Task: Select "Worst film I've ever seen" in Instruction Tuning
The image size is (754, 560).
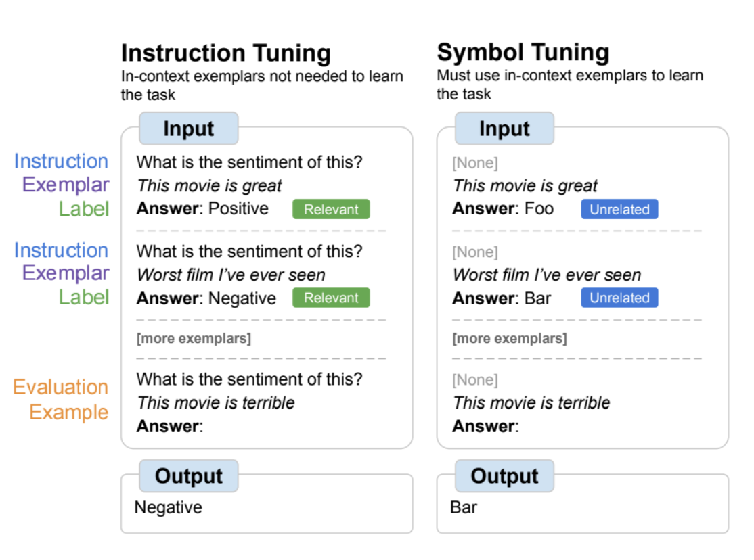Action: (231, 275)
